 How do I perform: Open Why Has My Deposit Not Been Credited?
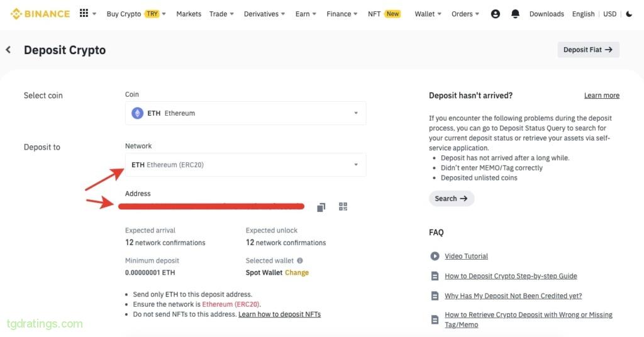(x=513, y=296)
